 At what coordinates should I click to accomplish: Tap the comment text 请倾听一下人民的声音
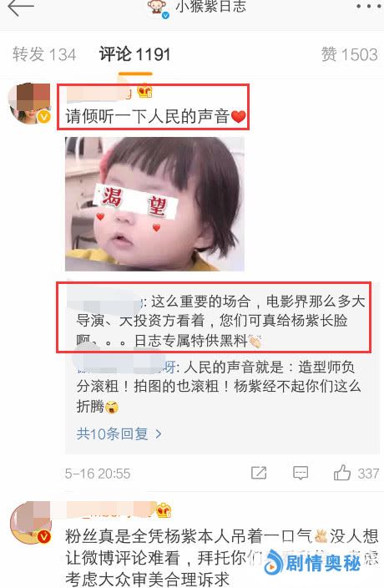coord(148,117)
